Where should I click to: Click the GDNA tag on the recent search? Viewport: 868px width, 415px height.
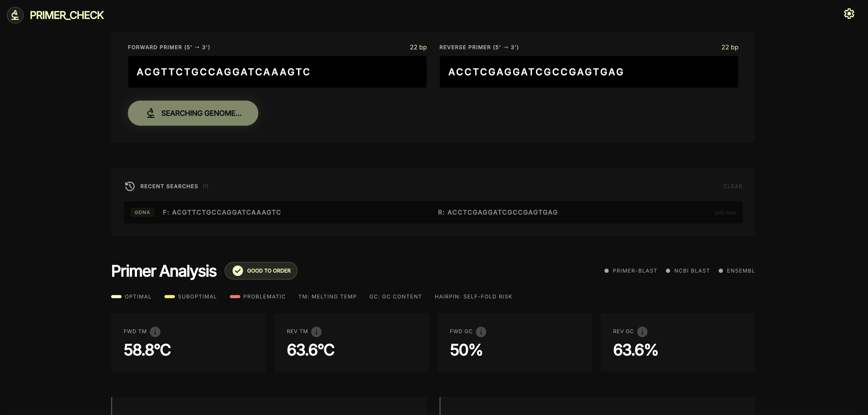[142, 212]
